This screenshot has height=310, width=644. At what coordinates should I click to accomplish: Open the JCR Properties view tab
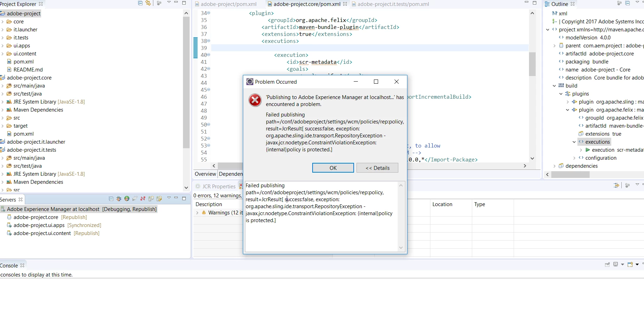[x=215, y=186]
